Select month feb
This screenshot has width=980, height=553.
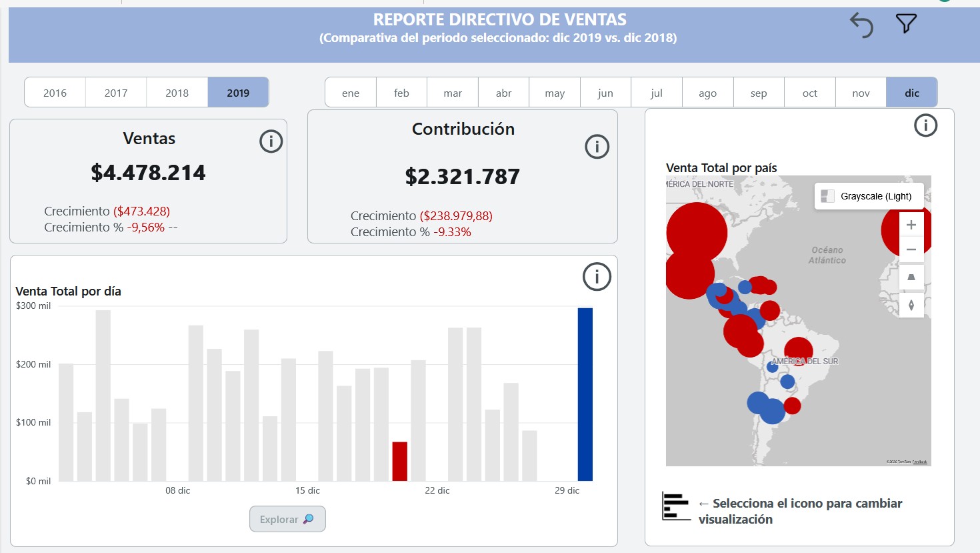click(401, 93)
